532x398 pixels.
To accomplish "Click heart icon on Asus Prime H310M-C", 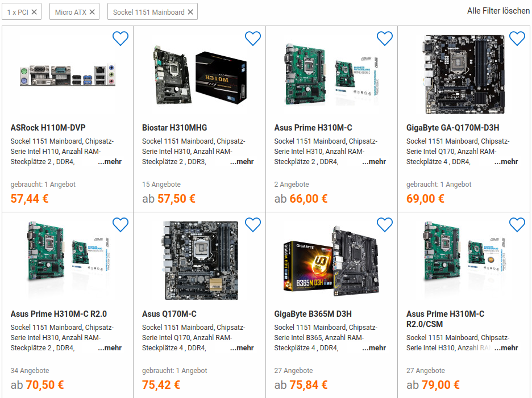I will tap(385, 39).
